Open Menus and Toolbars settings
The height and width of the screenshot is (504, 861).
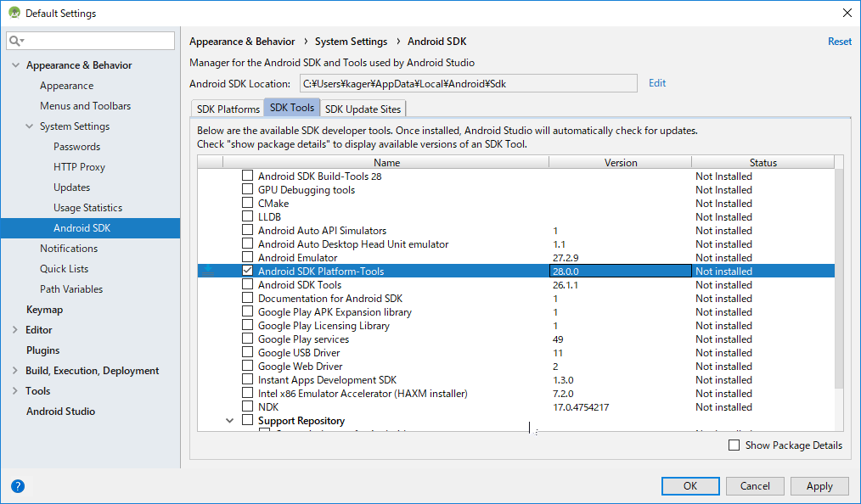(85, 106)
